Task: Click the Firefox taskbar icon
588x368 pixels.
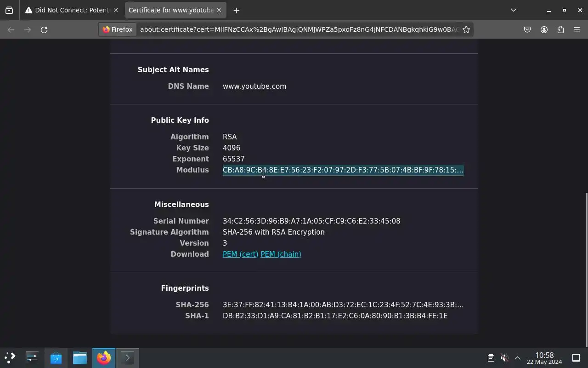Action: pyautogui.click(x=104, y=357)
